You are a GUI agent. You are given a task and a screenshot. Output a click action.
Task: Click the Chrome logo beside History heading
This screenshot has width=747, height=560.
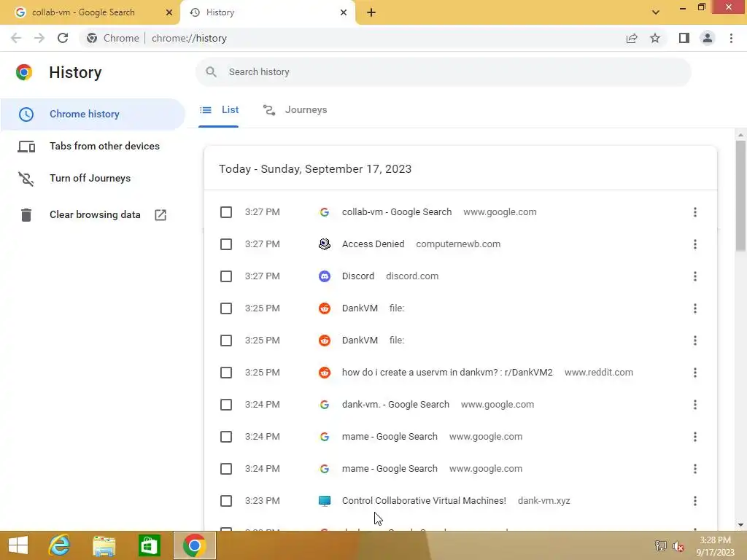(24, 72)
